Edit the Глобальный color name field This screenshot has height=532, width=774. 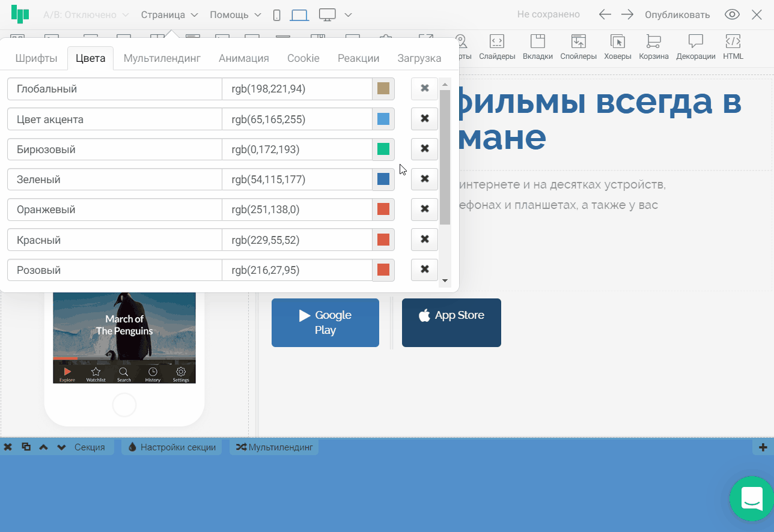115,89
